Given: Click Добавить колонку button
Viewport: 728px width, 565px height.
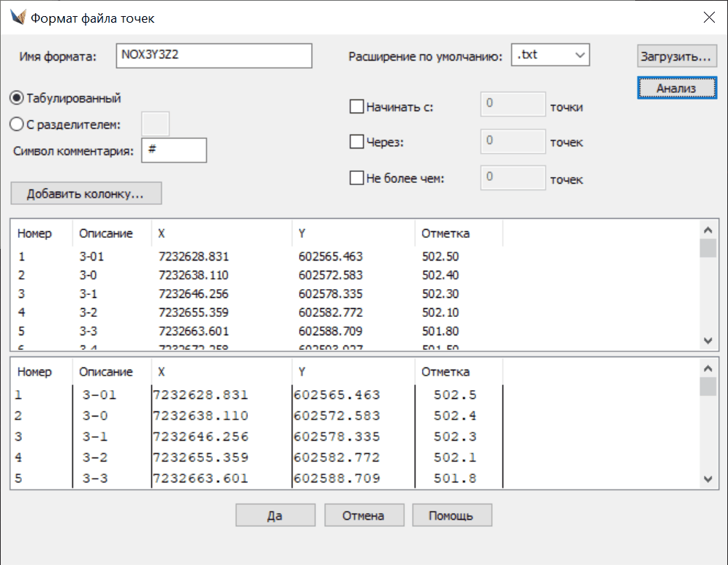Looking at the screenshot, I should [86, 194].
